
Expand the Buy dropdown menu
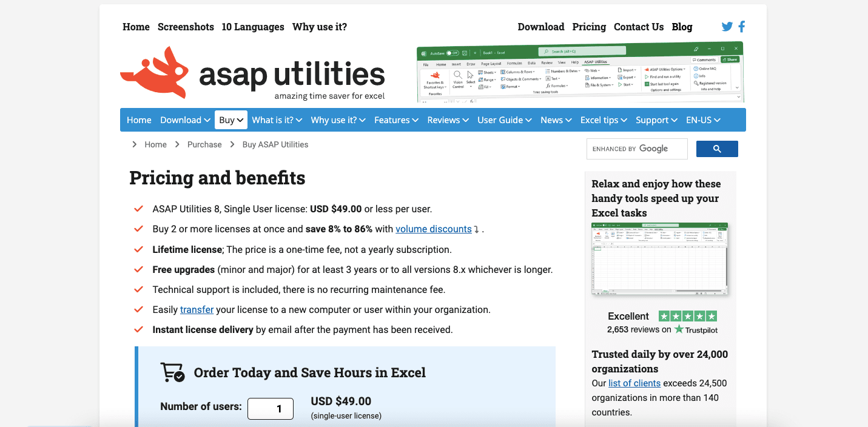click(231, 120)
